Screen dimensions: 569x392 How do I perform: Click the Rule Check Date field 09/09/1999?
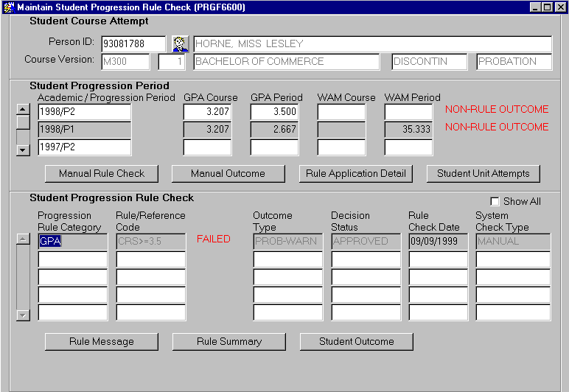[438, 241]
